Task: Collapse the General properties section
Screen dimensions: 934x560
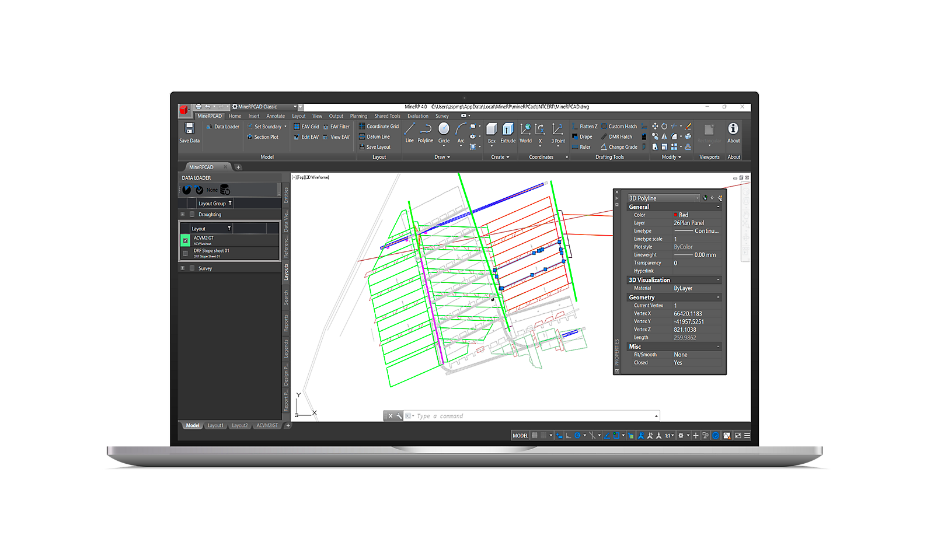Action: point(718,206)
